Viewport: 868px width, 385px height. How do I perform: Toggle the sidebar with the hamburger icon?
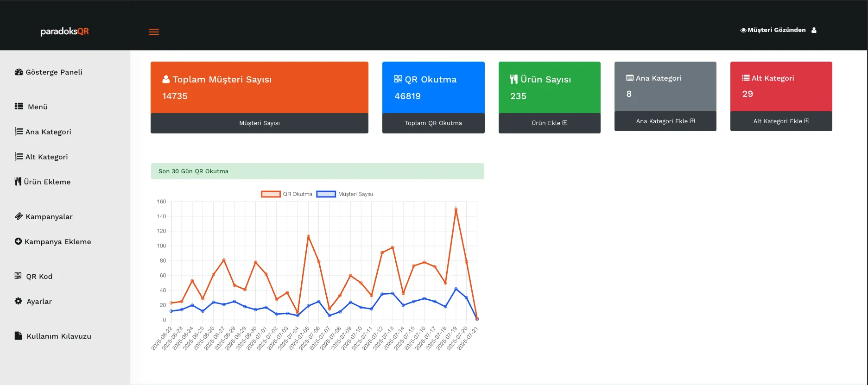(x=154, y=32)
